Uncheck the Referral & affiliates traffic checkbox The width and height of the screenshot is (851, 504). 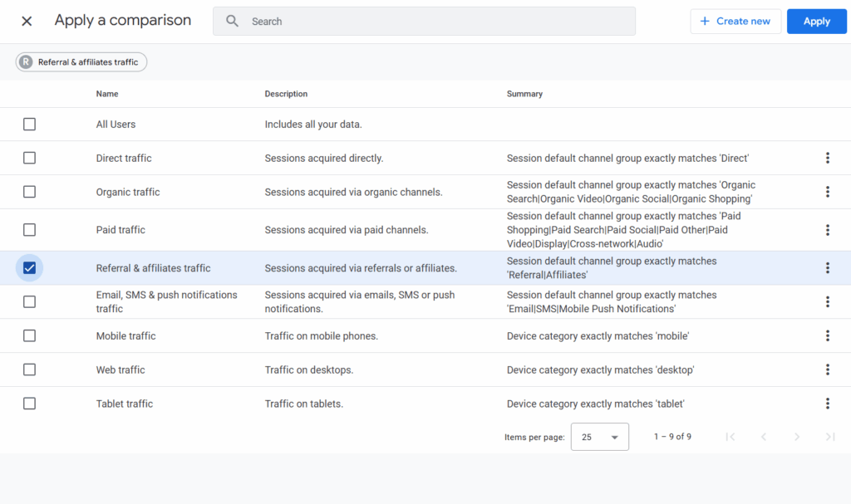[29, 268]
